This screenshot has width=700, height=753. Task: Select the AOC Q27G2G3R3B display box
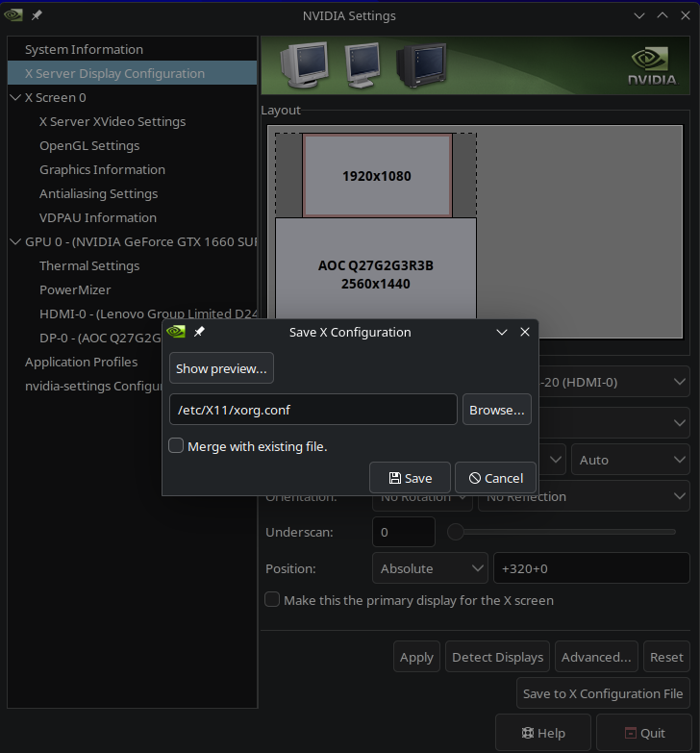pos(376,273)
